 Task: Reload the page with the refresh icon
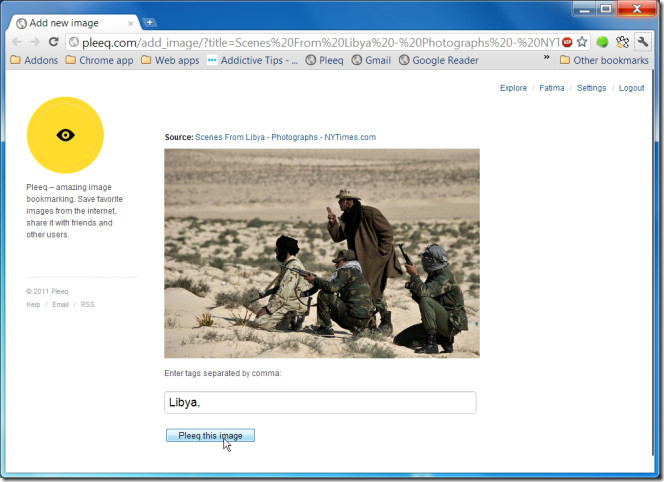(x=53, y=42)
